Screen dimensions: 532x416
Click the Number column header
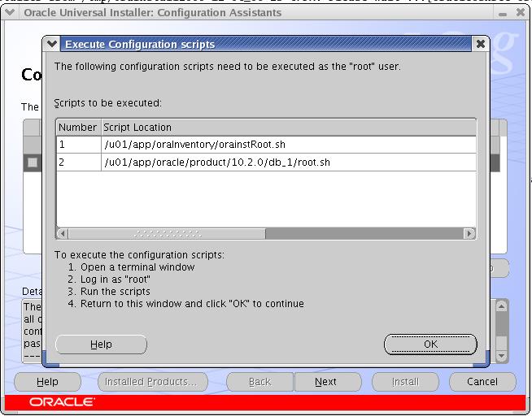tap(78, 127)
